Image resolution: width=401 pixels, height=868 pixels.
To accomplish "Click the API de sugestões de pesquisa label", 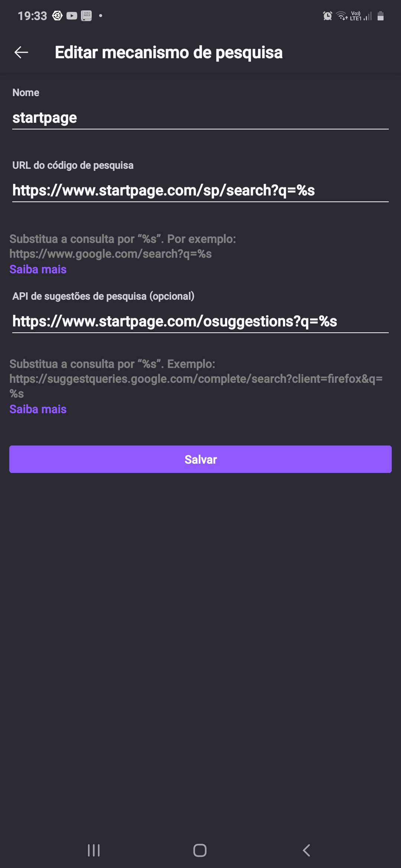I will (x=103, y=296).
